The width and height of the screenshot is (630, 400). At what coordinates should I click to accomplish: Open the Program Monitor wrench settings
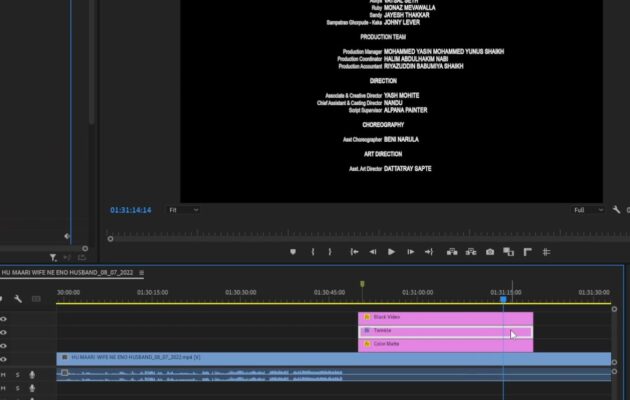(x=616, y=210)
